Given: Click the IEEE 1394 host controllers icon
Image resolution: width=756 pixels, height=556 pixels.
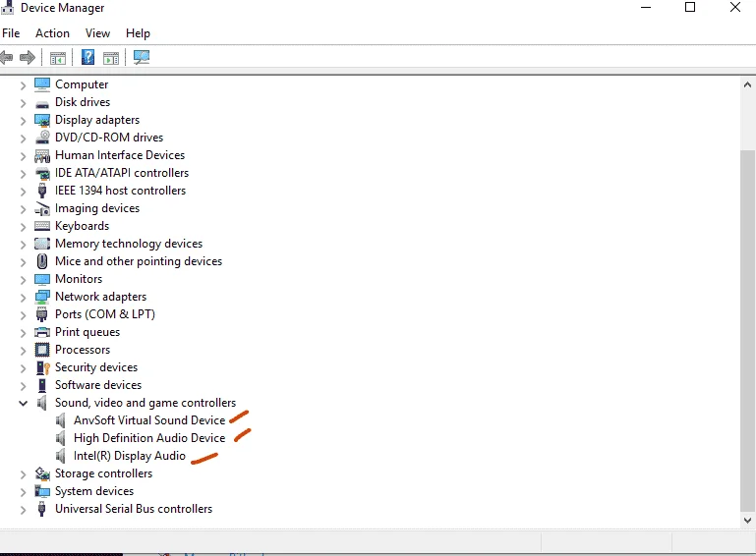Looking at the screenshot, I should coord(42,191).
